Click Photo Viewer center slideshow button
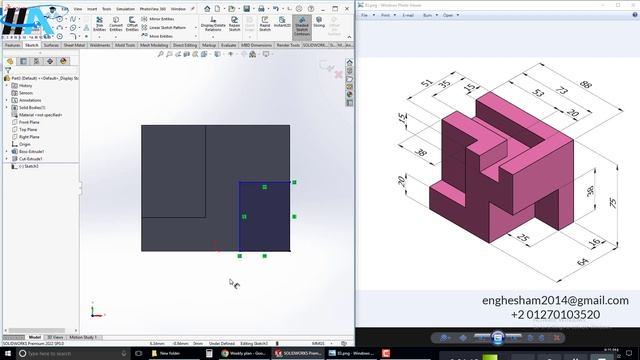 pos(498,338)
